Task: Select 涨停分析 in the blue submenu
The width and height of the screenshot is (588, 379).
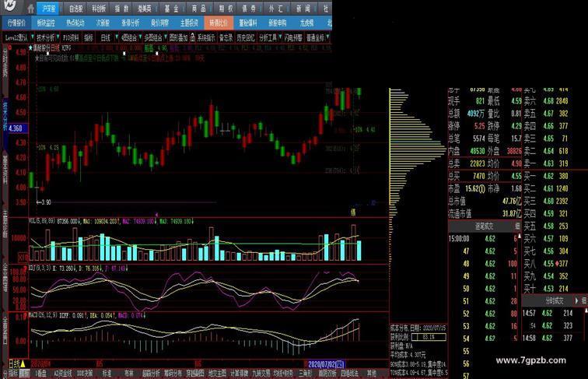Action: point(131,23)
